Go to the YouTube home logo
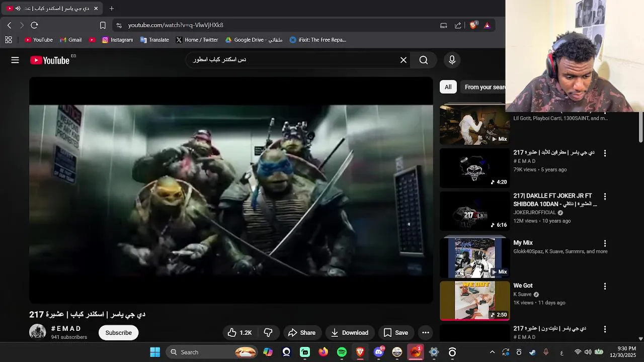Screen dimensions: 644x362 point(50,60)
